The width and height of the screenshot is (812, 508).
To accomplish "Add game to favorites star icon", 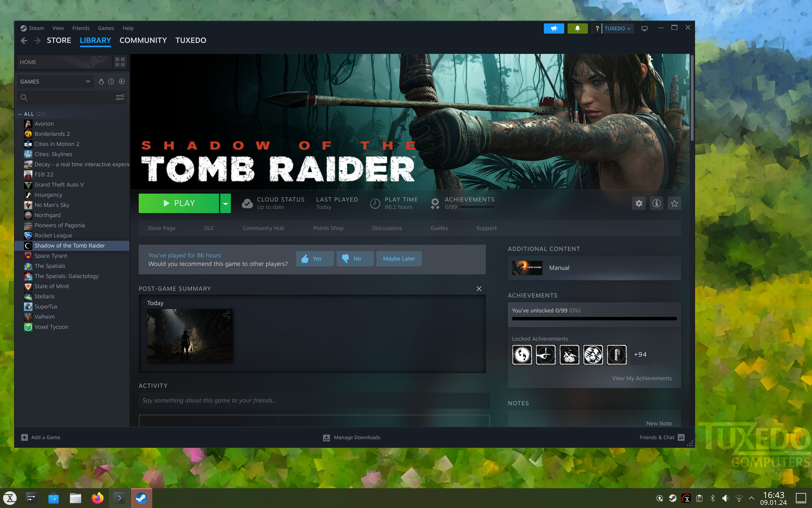I will click(x=674, y=203).
